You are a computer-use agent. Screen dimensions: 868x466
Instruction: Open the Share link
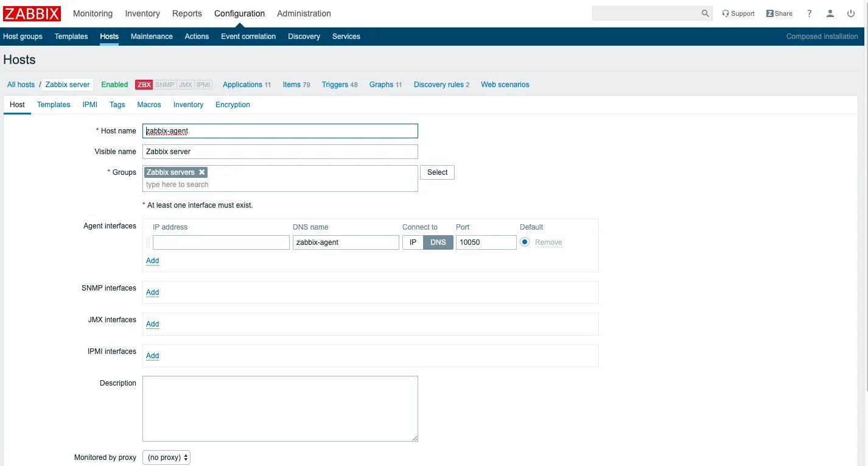coord(779,13)
